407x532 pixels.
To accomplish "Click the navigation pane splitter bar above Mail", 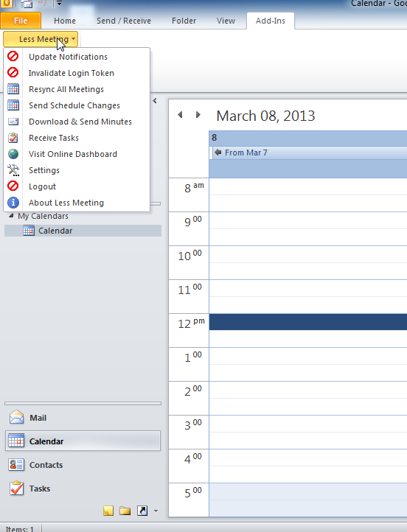I will (83, 403).
